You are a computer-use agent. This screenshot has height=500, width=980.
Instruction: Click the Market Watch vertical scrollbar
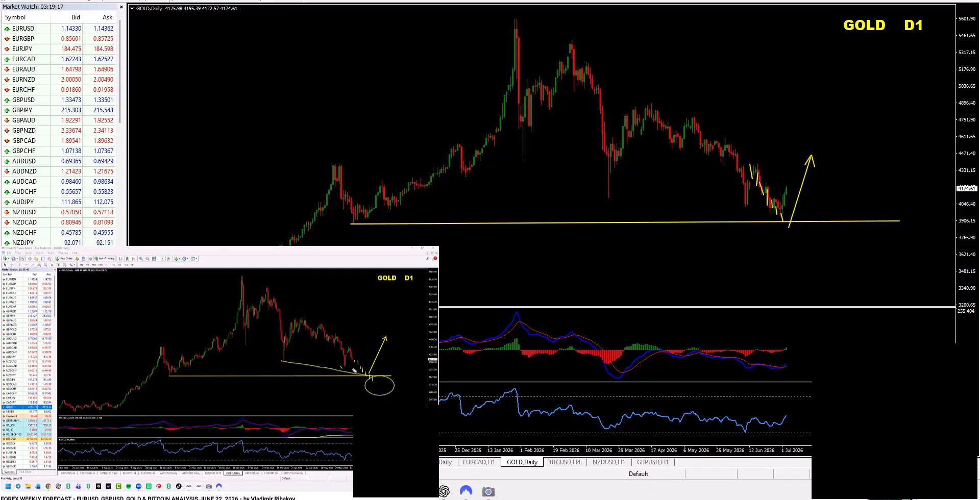[119, 71]
